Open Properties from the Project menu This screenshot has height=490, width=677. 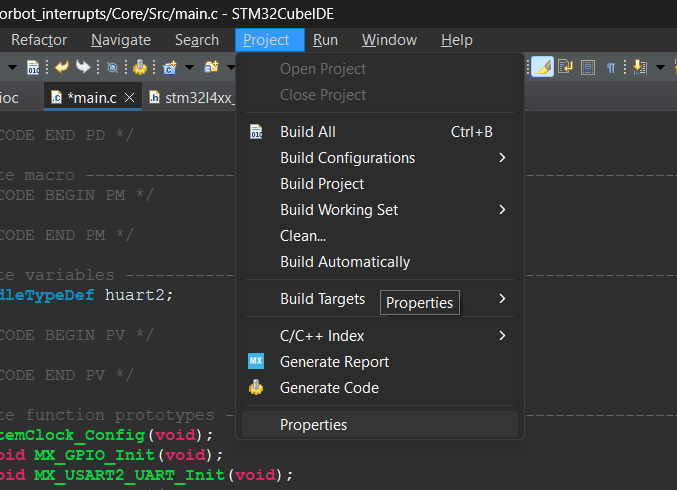click(380, 425)
